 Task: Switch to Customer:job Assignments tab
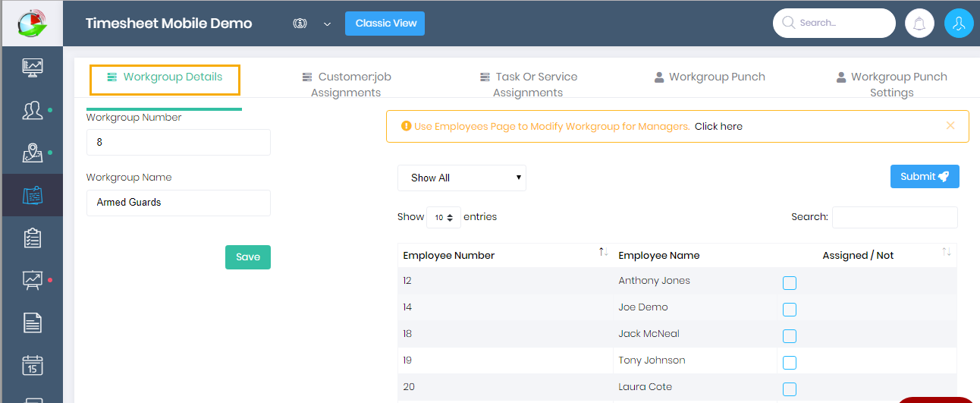[x=346, y=84]
